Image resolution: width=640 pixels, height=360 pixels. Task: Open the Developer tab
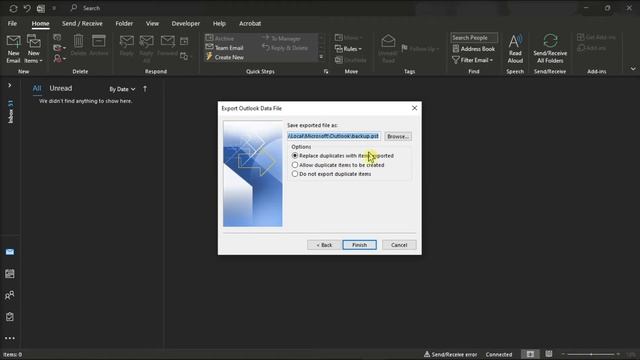coord(186,24)
